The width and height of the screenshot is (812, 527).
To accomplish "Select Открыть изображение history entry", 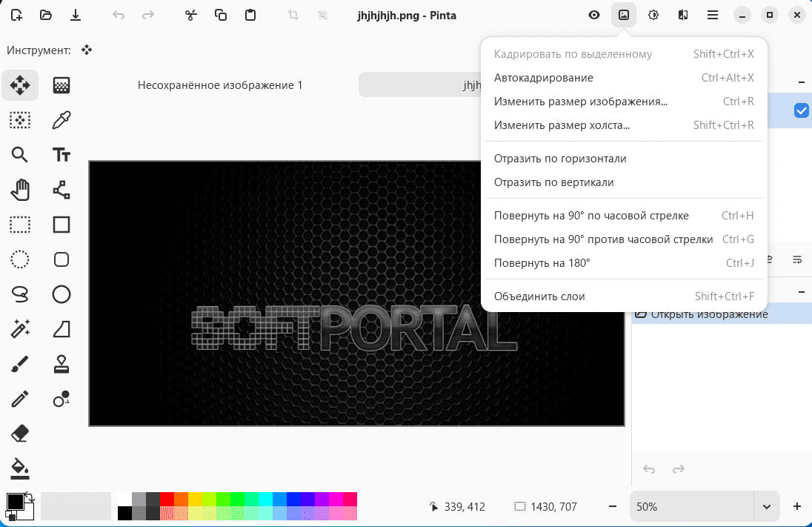I will [722, 314].
